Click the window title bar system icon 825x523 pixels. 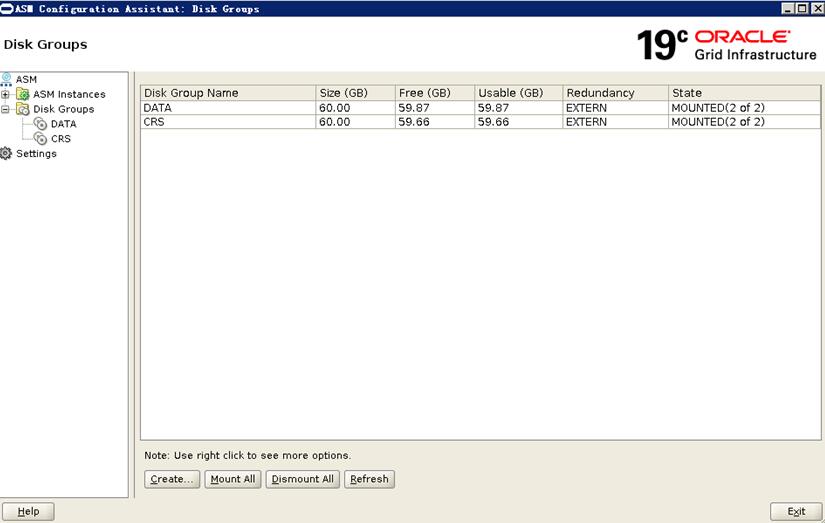pyautogui.click(x=6, y=8)
